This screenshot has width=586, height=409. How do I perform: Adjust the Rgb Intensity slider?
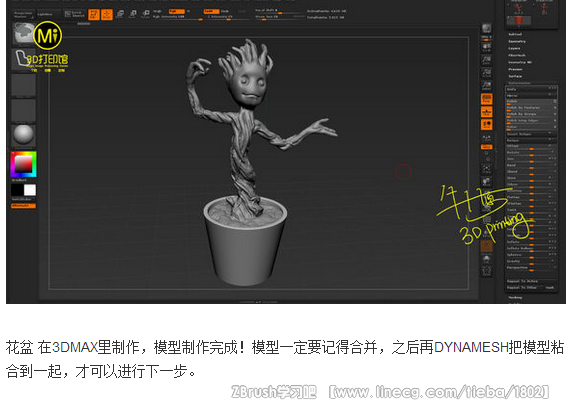178,17
